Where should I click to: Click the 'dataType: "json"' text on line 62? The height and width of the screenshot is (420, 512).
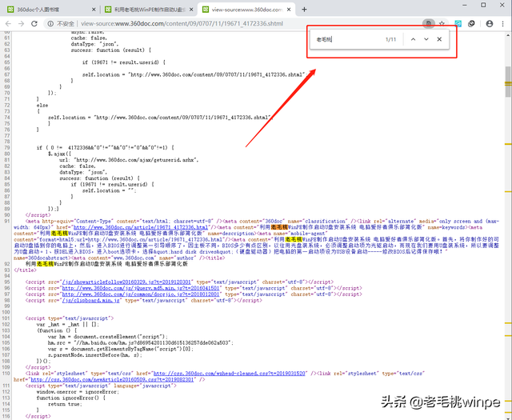click(x=94, y=44)
